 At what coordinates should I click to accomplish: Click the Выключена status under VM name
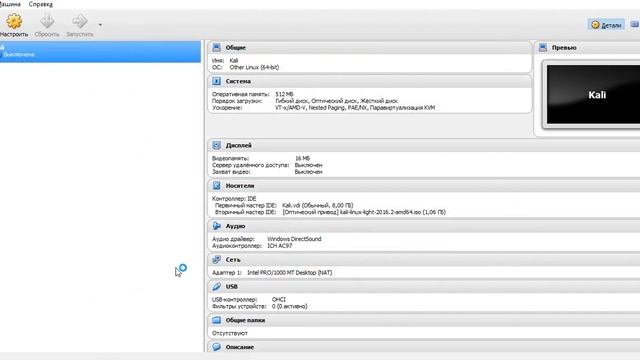19,54
